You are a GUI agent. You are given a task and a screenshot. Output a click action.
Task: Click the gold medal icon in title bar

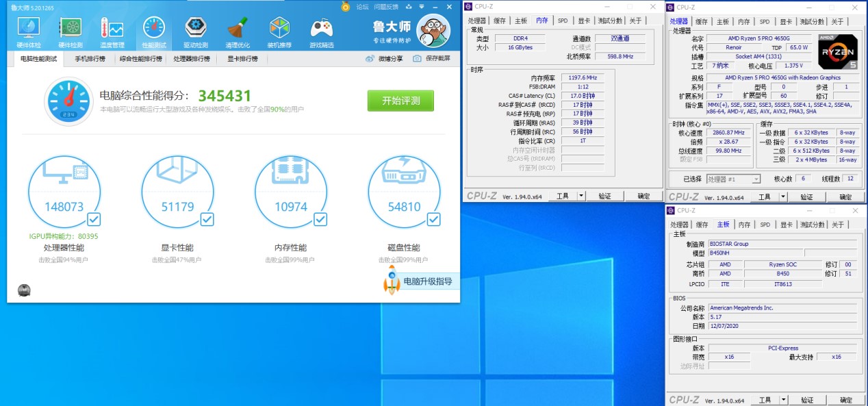pos(346,7)
